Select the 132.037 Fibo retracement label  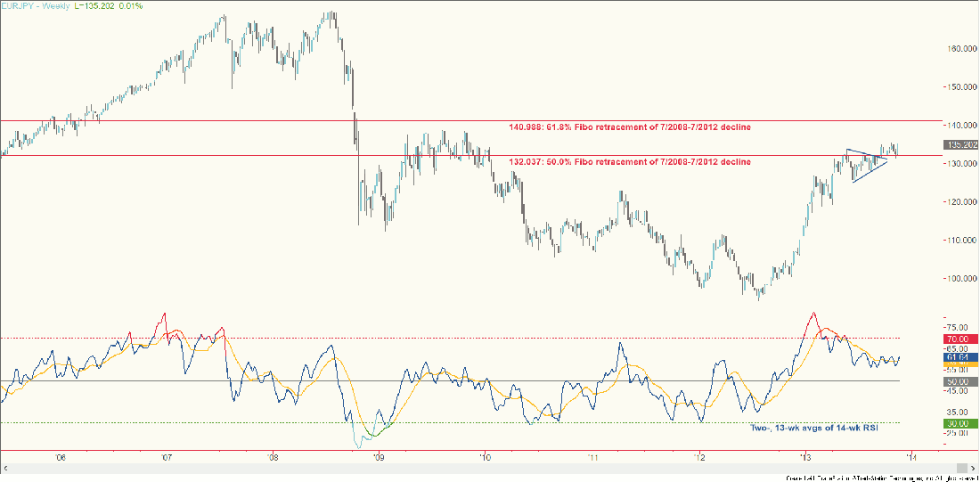[629, 161]
